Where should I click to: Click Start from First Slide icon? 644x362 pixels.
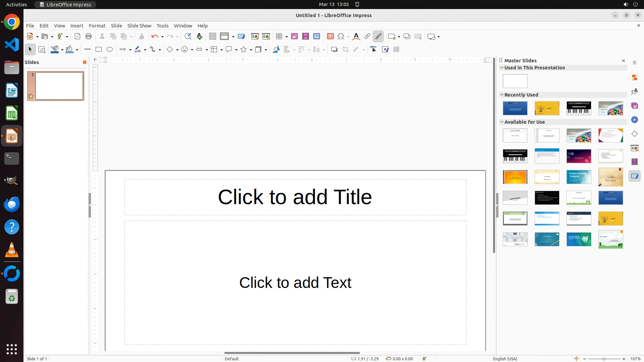255,37
